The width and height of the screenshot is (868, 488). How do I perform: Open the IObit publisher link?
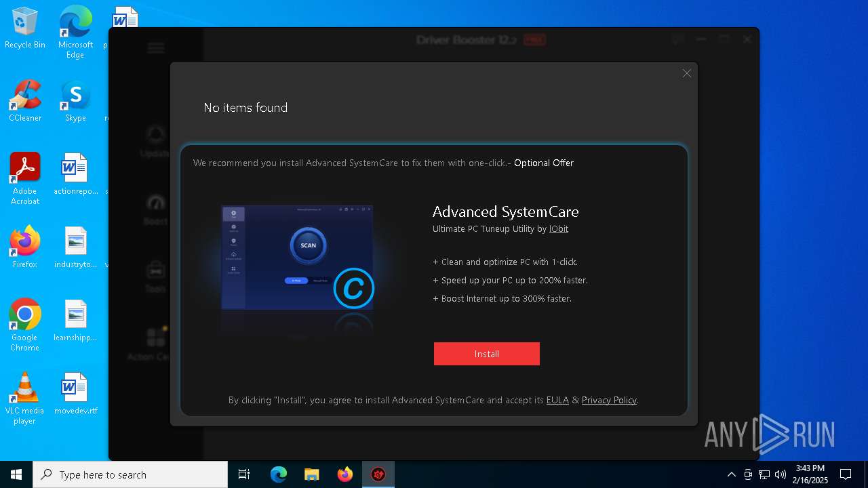pos(559,229)
